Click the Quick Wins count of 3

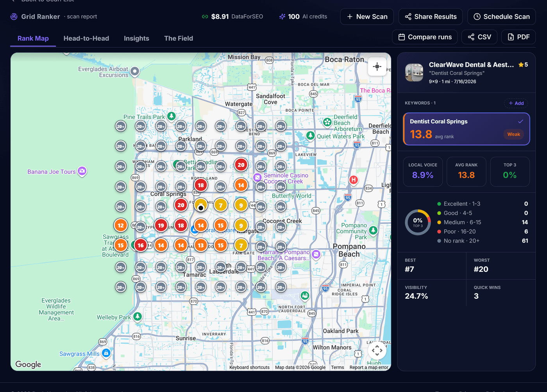coord(476,296)
